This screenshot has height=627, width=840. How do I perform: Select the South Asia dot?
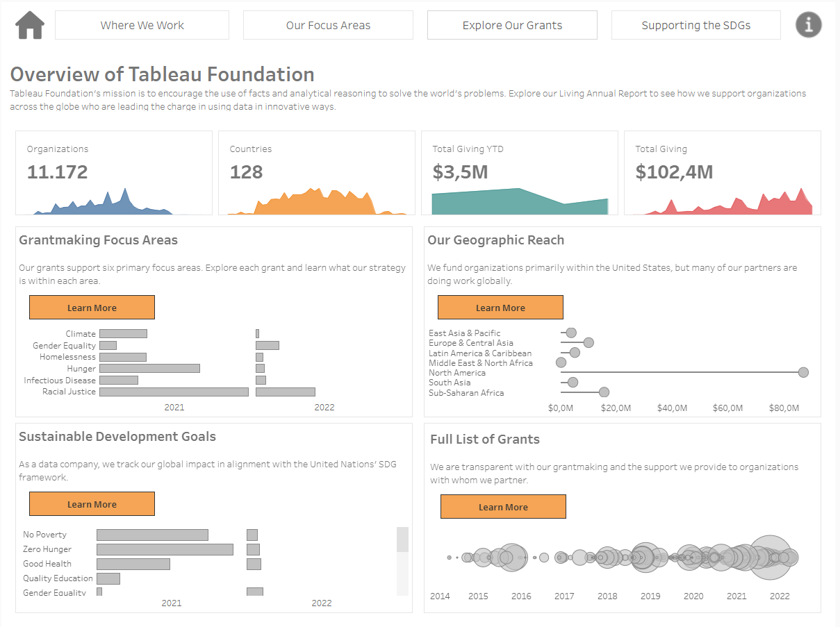tap(573, 382)
